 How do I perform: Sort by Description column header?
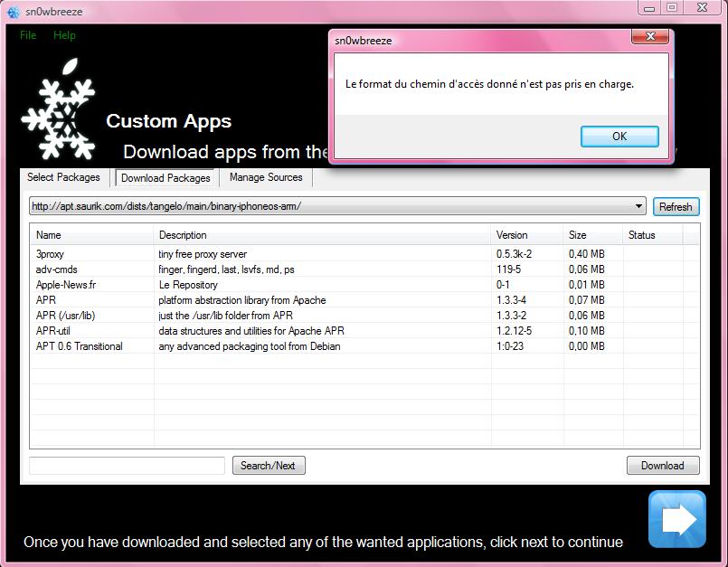click(x=322, y=235)
